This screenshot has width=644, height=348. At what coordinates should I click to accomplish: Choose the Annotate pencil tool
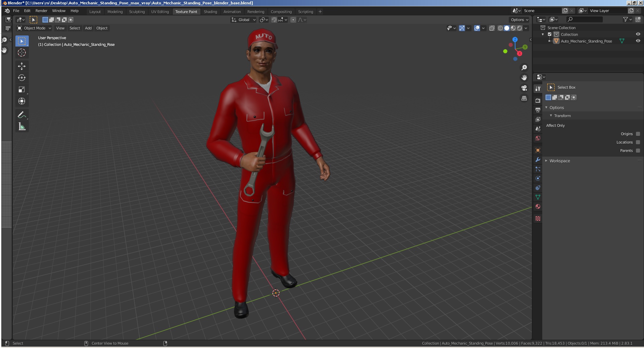tap(22, 115)
